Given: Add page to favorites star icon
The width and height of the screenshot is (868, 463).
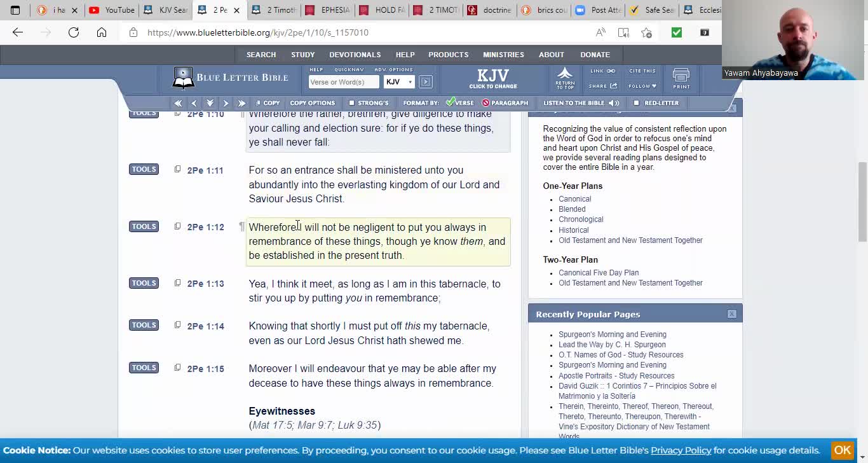Looking at the screenshot, I should [x=646, y=32].
